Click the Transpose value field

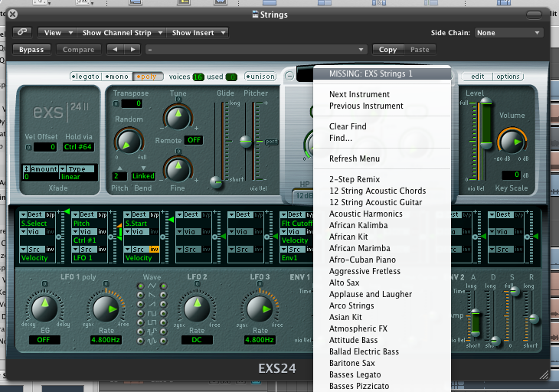coord(132,103)
